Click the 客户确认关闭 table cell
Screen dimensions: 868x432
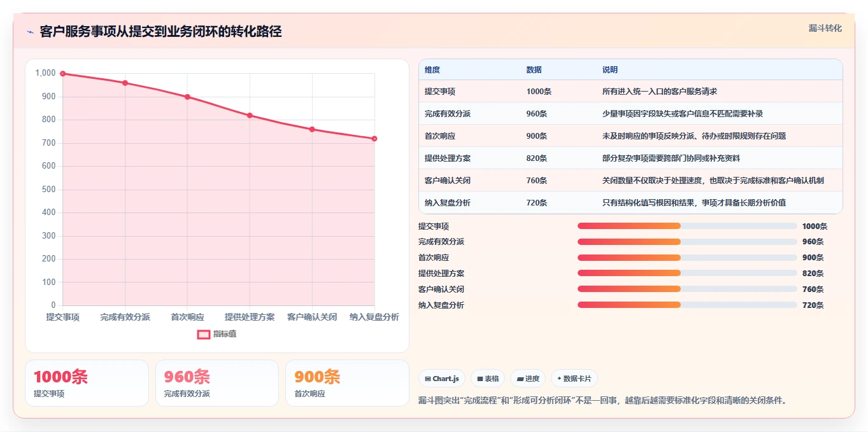pyautogui.click(x=448, y=181)
